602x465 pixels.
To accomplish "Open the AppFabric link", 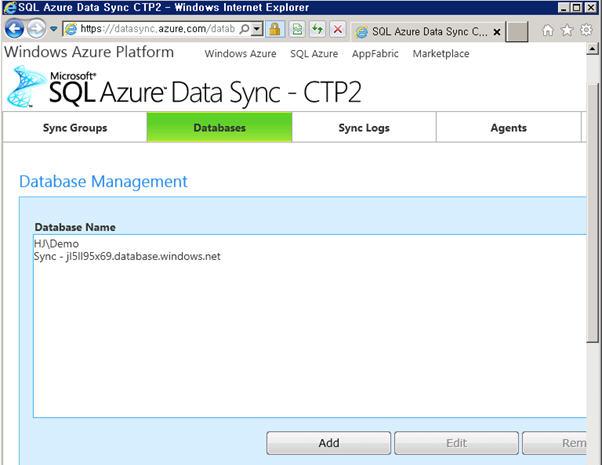I will (375, 54).
